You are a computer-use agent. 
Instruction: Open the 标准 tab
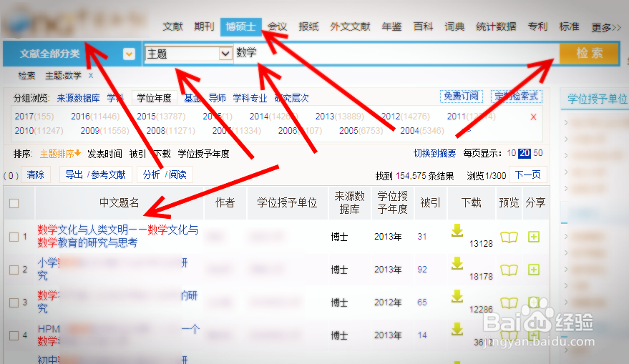569,26
